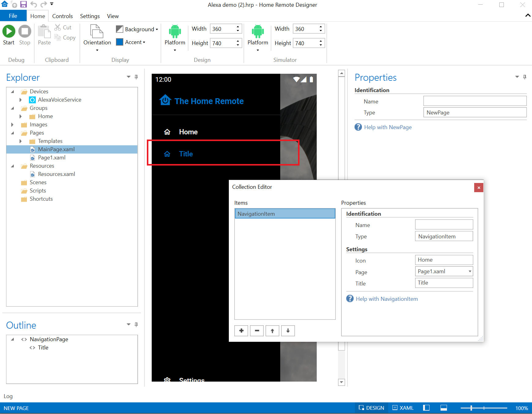Select the Home item in phone preview
Screen dimensions: 532x414
point(216,132)
